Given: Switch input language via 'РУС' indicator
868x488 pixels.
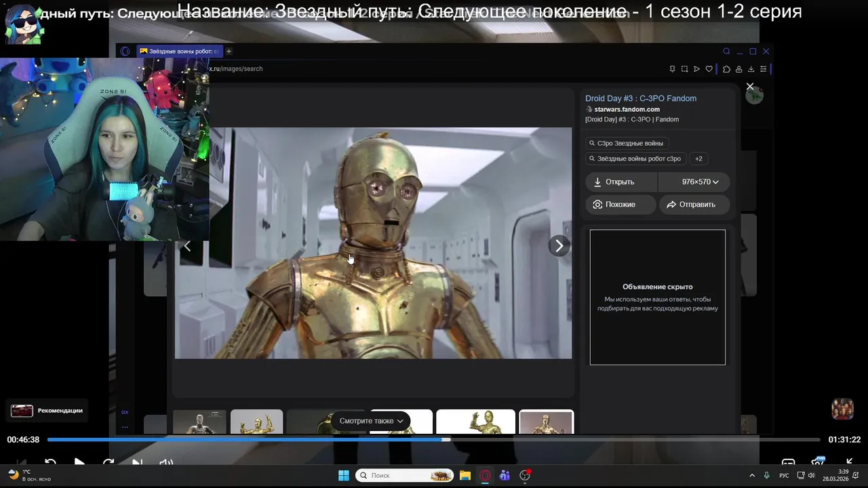Looking at the screenshot, I should click(784, 476).
